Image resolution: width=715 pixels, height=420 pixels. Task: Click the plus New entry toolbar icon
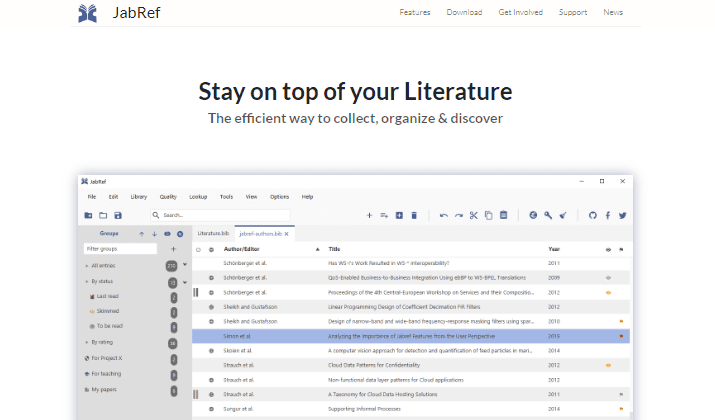click(369, 215)
